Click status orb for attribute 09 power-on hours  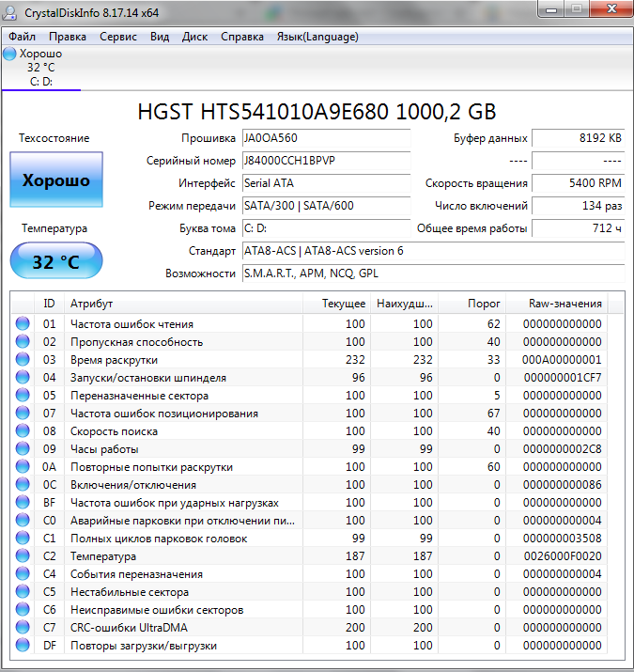click(23, 449)
